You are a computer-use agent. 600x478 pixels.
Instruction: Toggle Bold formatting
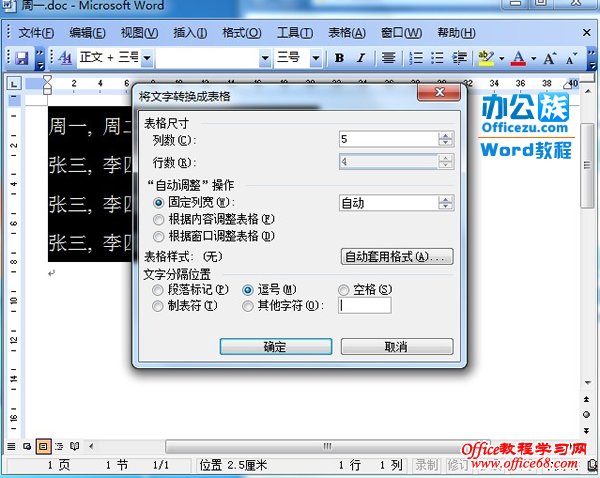tap(339, 58)
